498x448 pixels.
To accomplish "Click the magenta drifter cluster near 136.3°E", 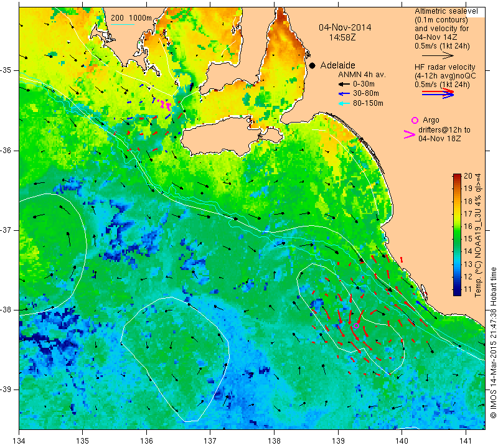I will (166, 104).
